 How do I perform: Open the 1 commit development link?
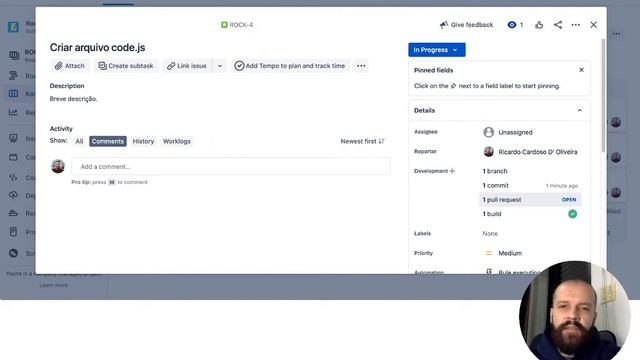tap(496, 185)
